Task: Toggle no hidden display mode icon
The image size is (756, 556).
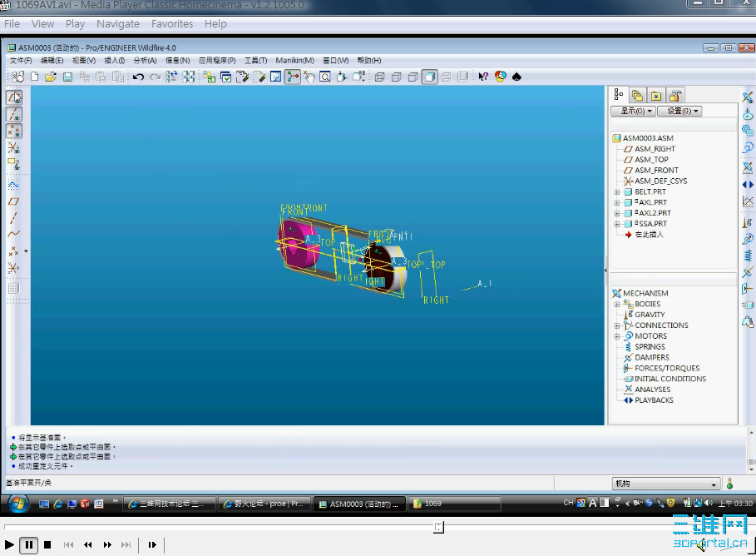Action: pos(413,77)
